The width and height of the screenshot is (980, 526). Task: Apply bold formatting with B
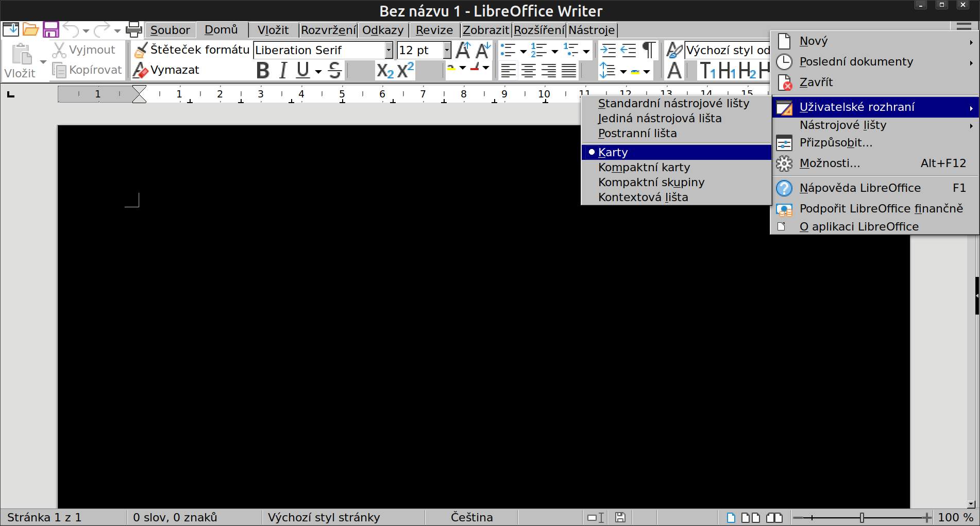click(x=263, y=70)
